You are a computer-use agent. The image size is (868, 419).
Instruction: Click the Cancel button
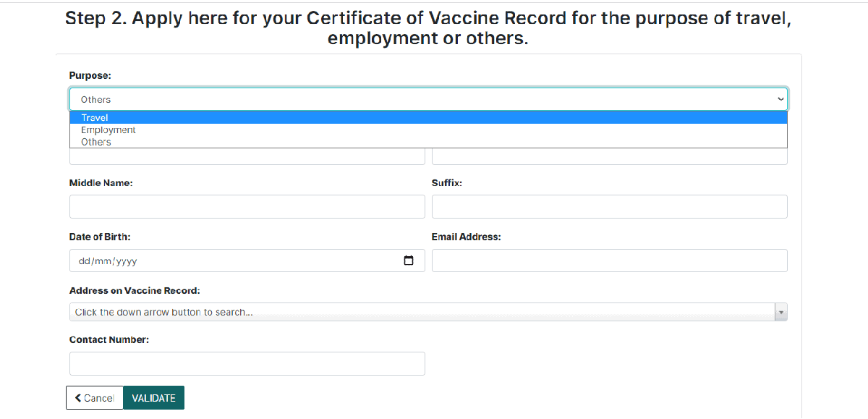click(94, 398)
